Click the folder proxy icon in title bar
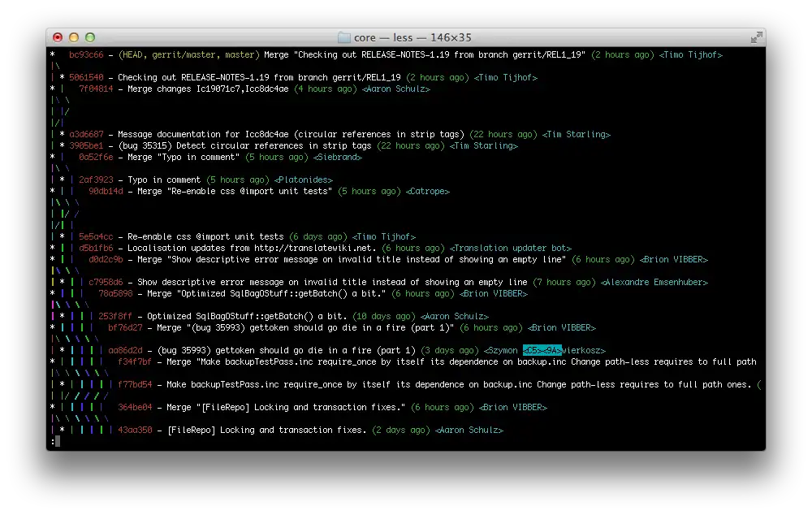Screen dimensions: 812x515 point(344,37)
